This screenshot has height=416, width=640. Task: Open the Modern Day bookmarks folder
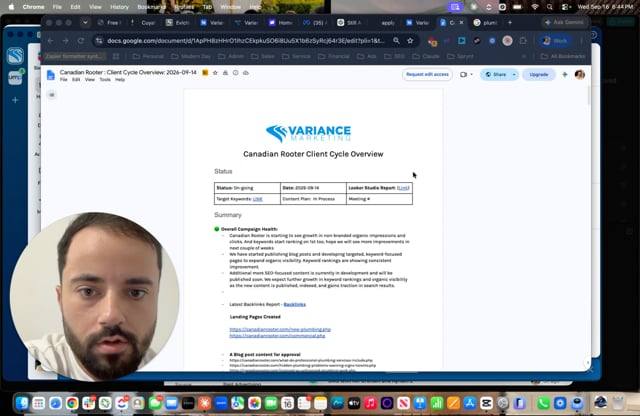click(191, 56)
